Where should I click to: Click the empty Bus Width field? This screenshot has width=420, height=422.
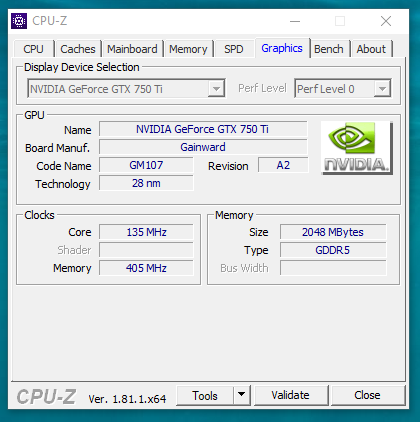tap(333, 268)
